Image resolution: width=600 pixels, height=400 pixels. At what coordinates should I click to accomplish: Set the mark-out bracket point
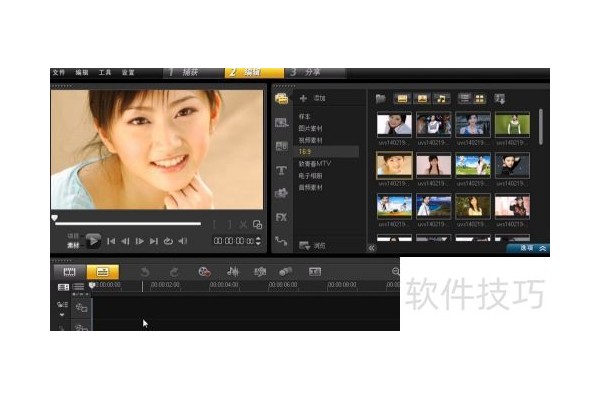coord(229,225)
